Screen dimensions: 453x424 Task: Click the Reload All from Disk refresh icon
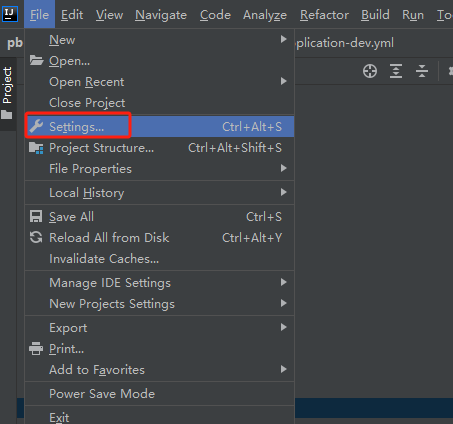tap(36, 237)
